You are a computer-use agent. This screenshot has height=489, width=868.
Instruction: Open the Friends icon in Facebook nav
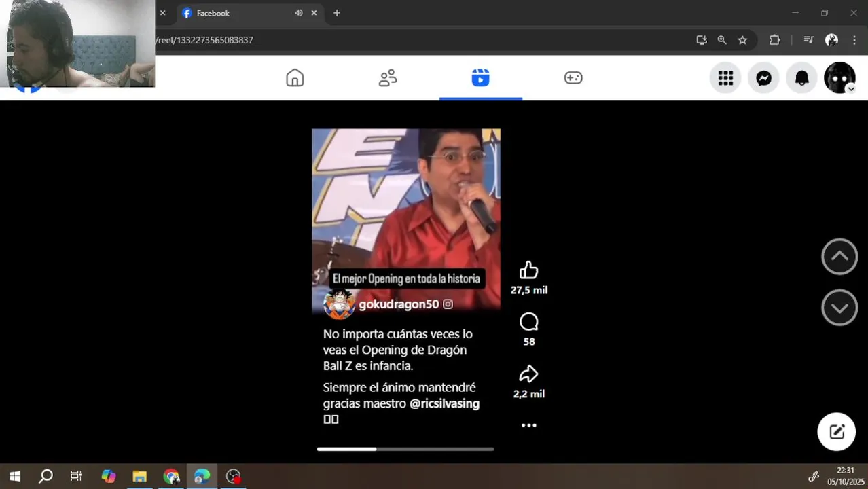[388, 78]
